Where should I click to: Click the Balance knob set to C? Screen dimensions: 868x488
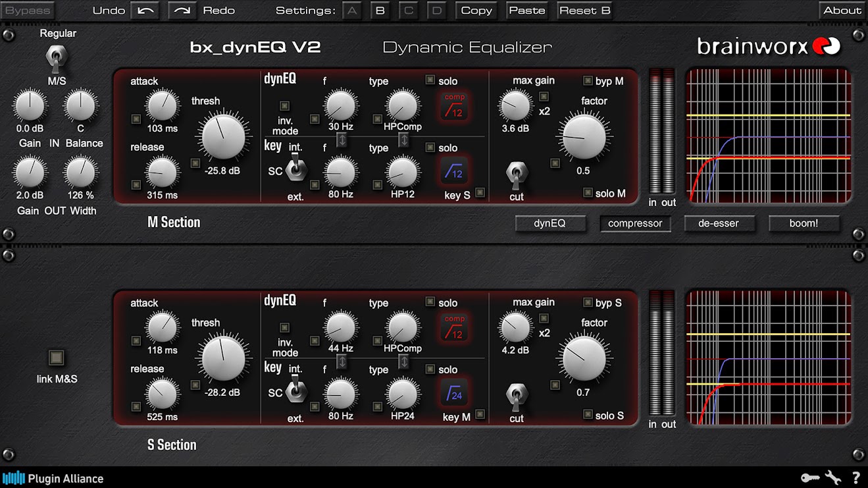(80, 105)
